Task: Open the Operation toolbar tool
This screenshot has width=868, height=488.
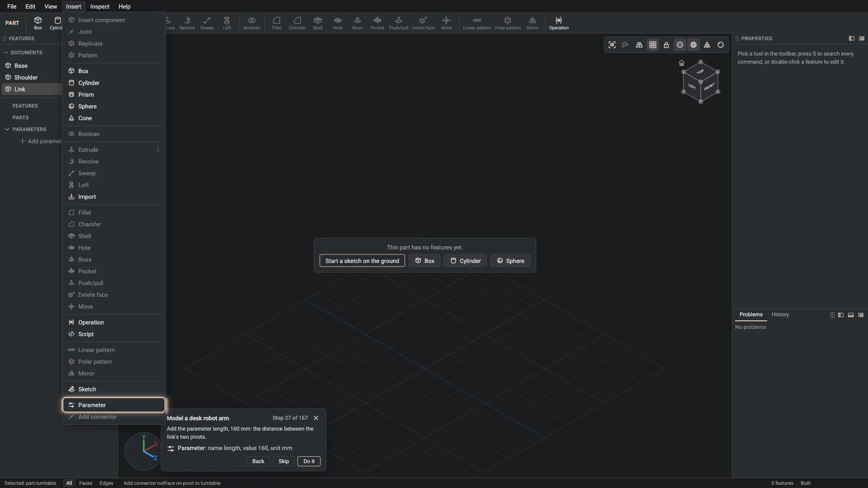Action: pyautogui.click(x=559, y=23)
